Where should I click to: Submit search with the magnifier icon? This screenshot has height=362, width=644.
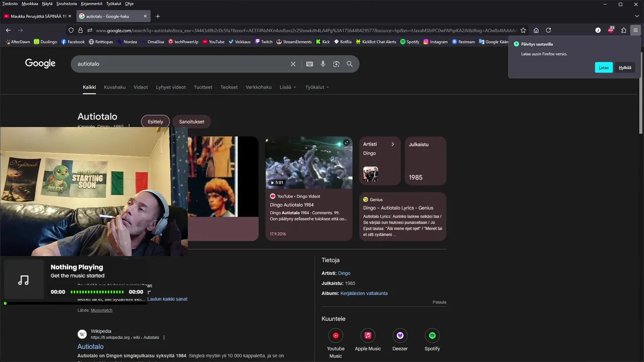tap(350, 64)
